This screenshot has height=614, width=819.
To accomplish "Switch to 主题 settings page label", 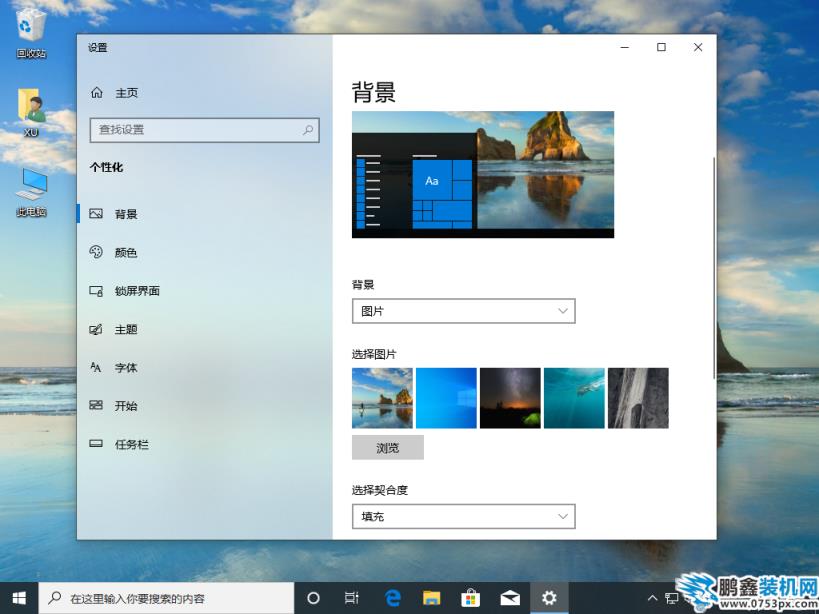I will 126,329.
